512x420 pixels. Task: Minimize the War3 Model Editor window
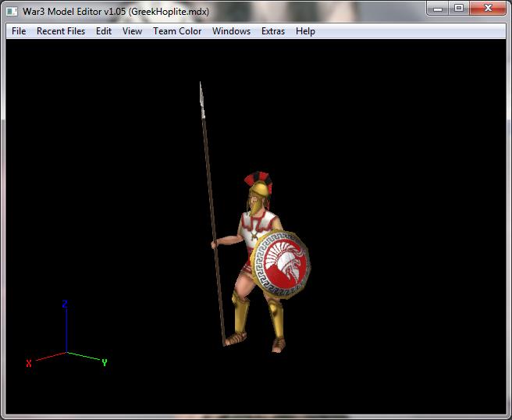438,9
